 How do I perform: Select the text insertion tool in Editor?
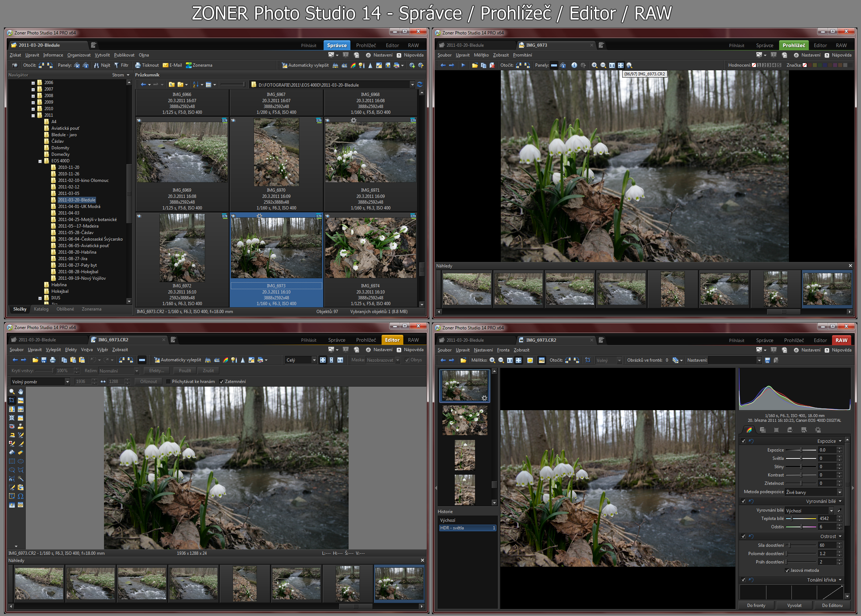coord(12,496)
